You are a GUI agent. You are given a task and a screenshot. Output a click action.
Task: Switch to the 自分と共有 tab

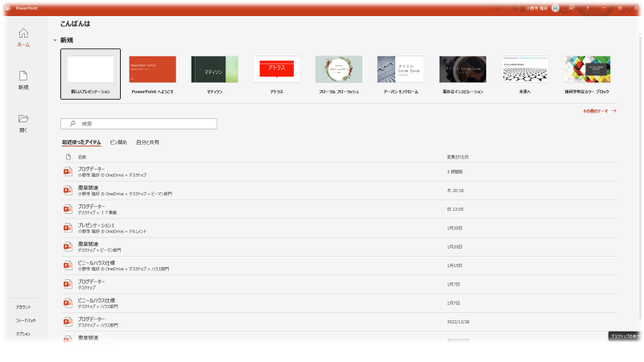(147, 142)
